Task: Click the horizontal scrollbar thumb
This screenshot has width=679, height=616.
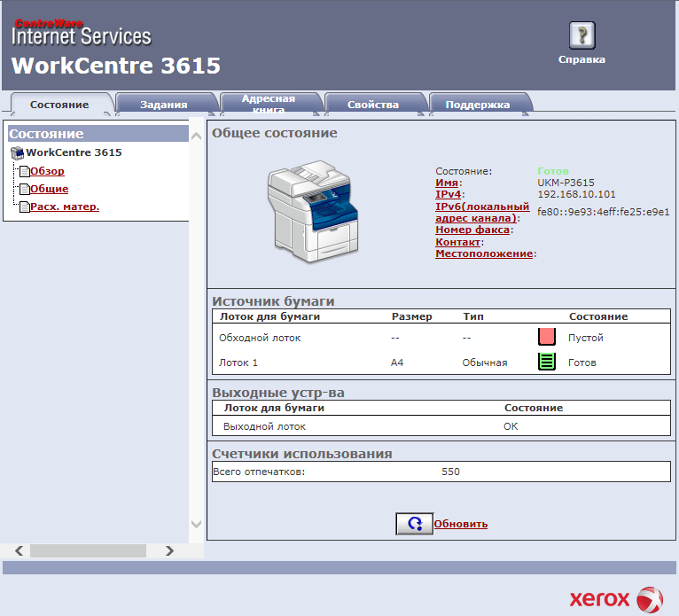Action: point(88,550)
